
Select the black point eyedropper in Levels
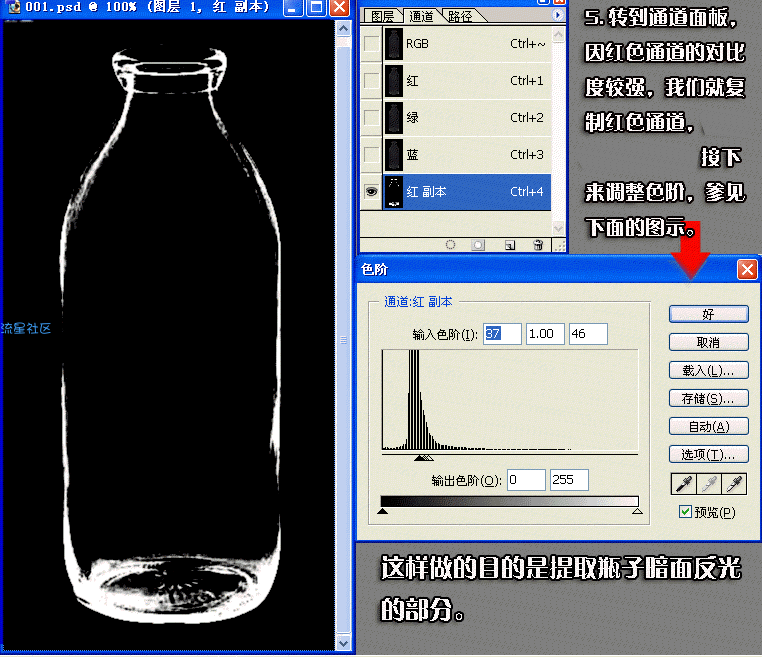click(x=683, y=484)
